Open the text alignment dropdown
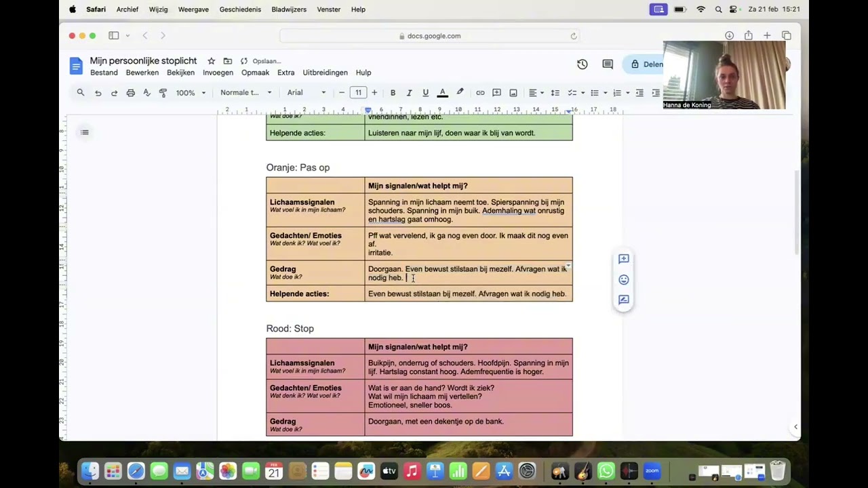 point(536,93)
